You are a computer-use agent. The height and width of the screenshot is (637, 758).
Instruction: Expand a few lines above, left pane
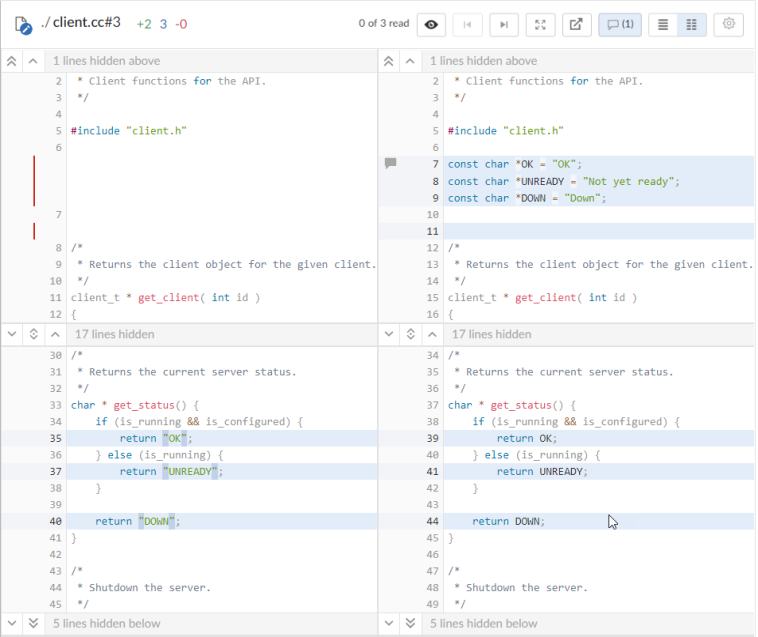[33, 61]
